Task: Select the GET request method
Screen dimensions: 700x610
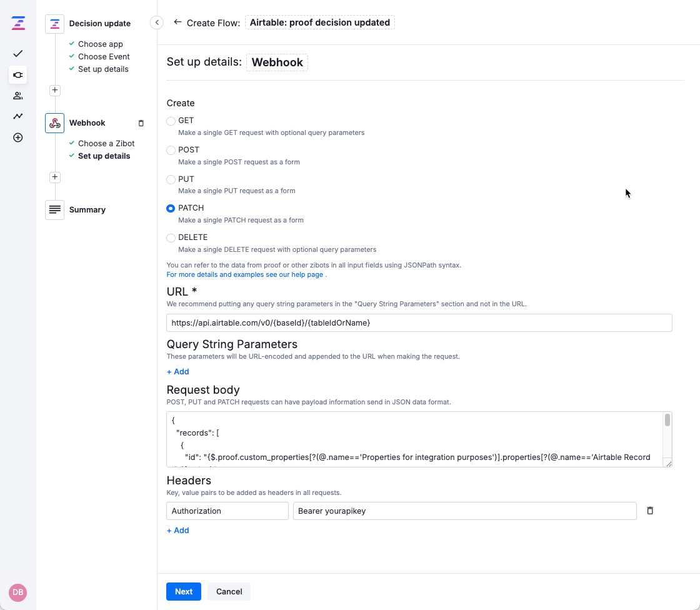Action: pyautogui.click(x=171, y=121)
